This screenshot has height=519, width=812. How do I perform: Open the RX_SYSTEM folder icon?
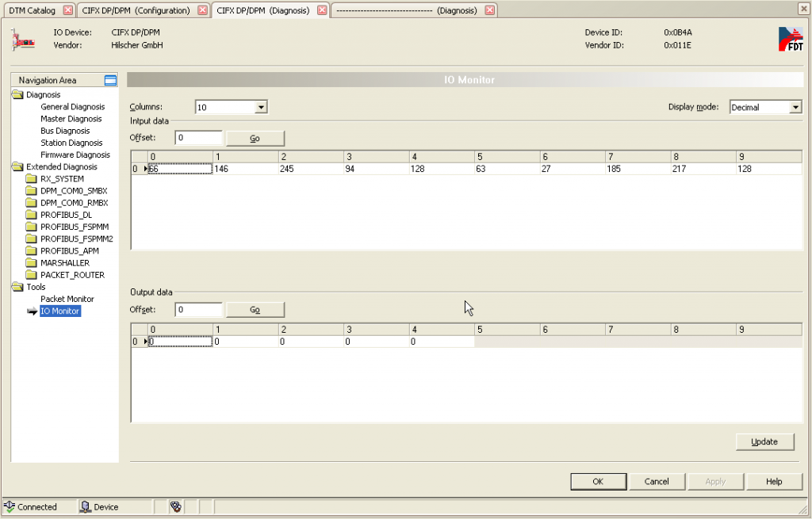tap(32, 179)
